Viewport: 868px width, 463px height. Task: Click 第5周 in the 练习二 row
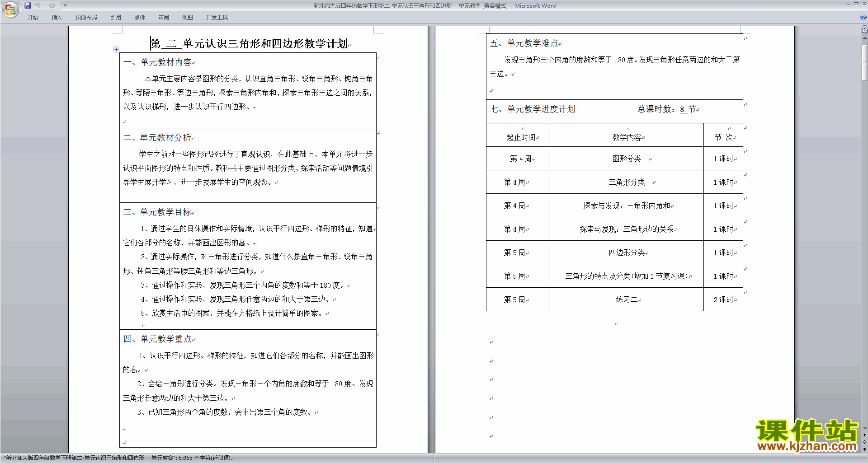pos(514,300)
